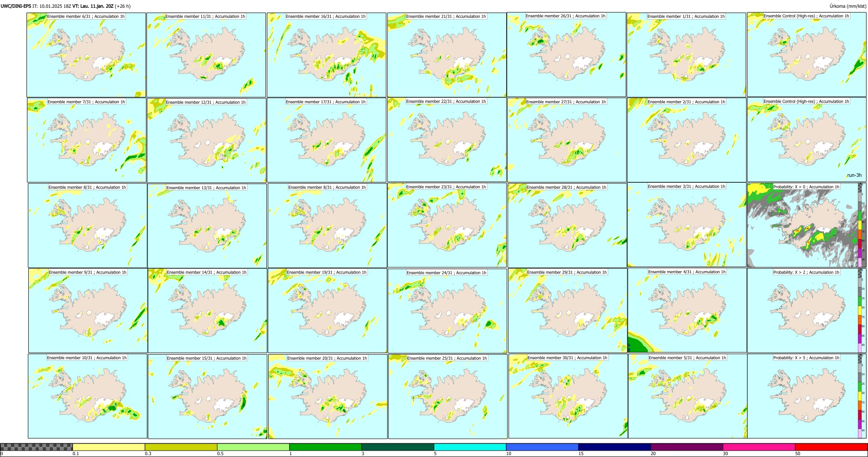Pick the pink 30–50 legend swatch

(x=759, y=447)
